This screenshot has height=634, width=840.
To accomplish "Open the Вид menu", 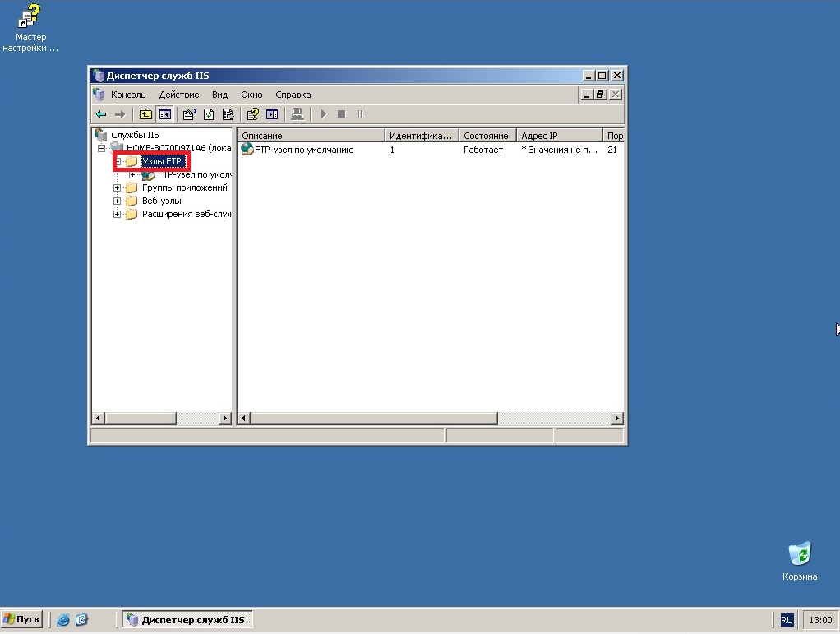I will 219,95.
